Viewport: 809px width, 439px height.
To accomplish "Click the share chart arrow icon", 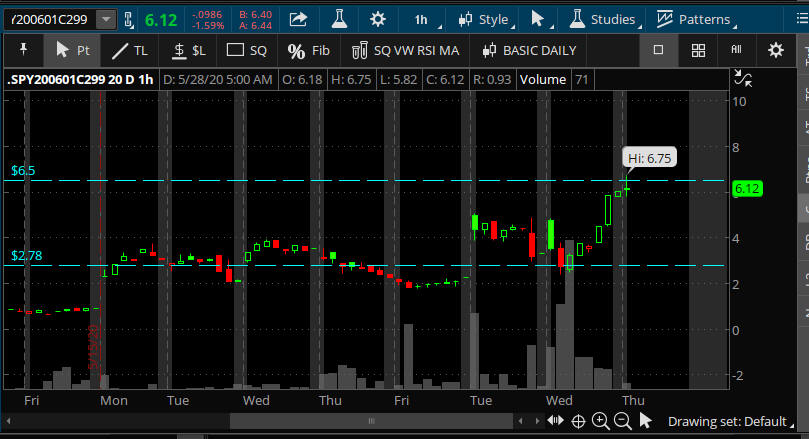I will pyautogui.click(x=298, y=19).
